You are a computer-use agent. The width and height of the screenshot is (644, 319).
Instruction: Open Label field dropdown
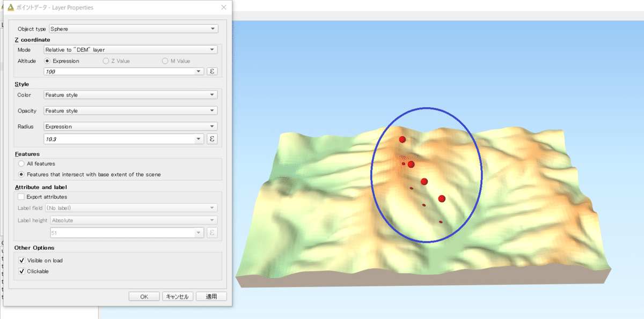pyautogui.click(x=131, y=207)
